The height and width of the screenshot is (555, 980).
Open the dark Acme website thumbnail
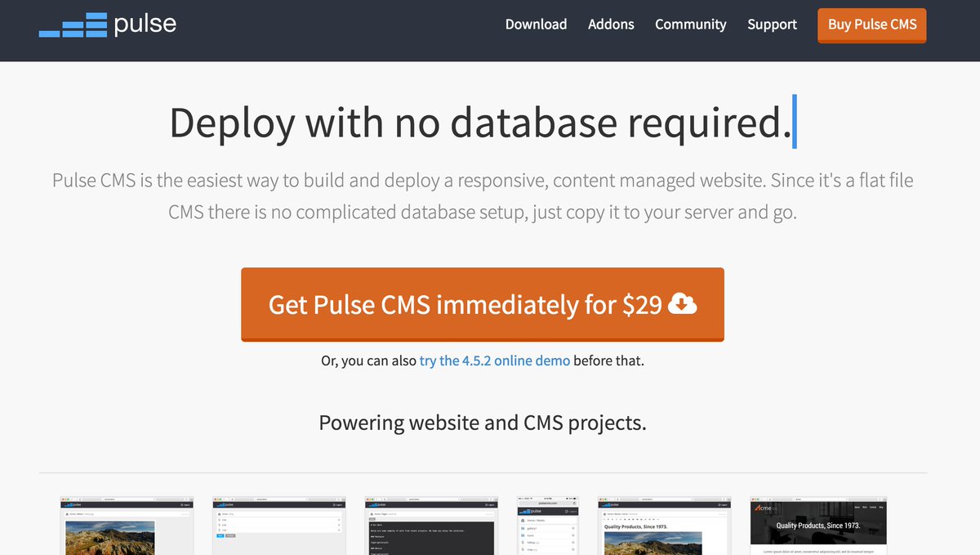(x=818, y=525)
